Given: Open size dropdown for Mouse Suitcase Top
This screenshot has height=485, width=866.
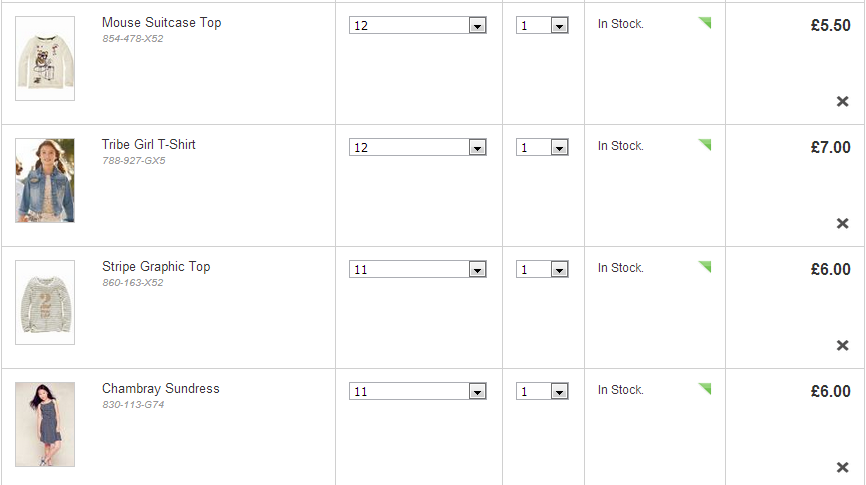Looking at the screenshot, I should [418, 25].
